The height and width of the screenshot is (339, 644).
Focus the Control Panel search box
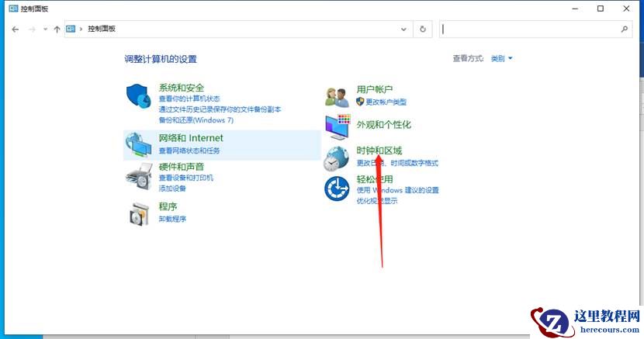[536, 29]
